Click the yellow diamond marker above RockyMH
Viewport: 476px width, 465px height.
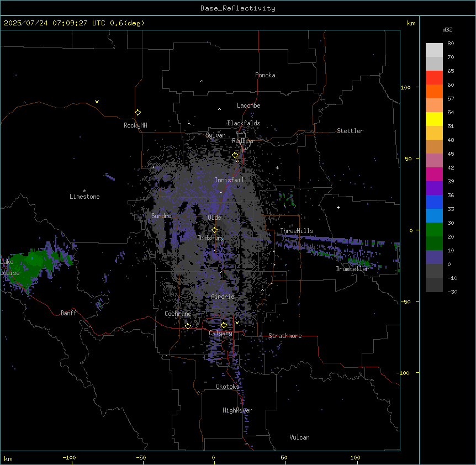137,113
